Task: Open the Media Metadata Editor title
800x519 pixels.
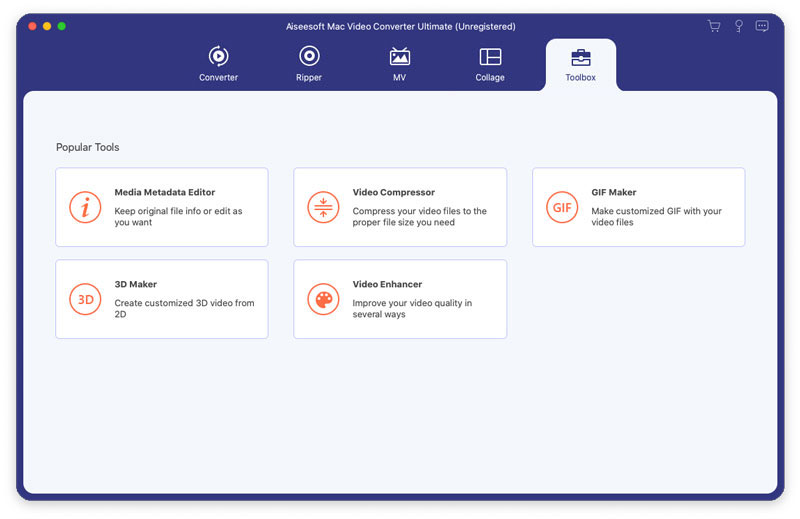Action: coord(165,192)
